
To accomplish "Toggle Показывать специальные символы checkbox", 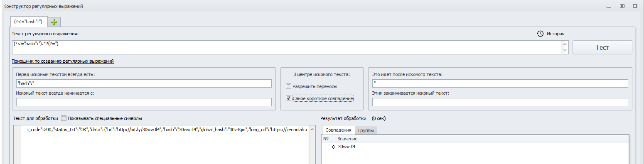I will (x=64, y=118).
